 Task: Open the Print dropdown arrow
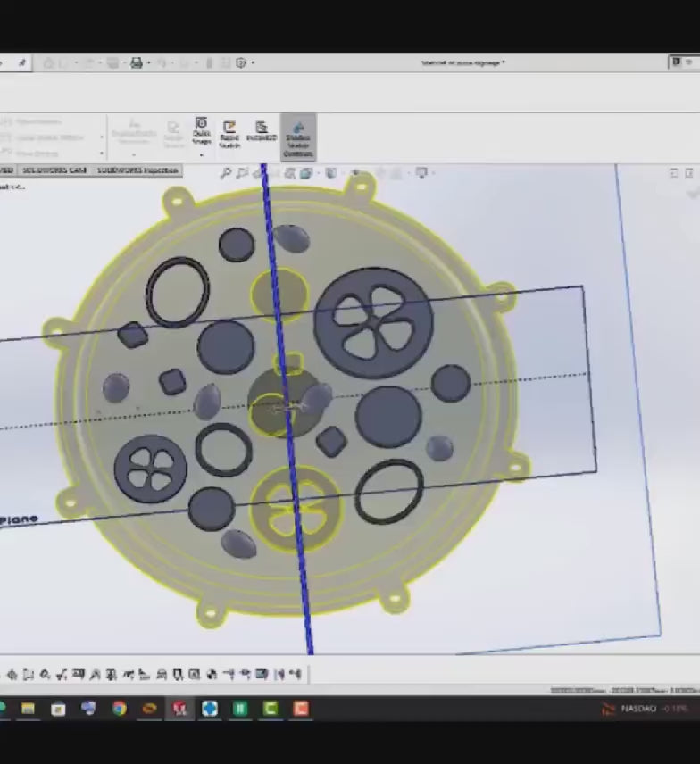pos(149,62)
